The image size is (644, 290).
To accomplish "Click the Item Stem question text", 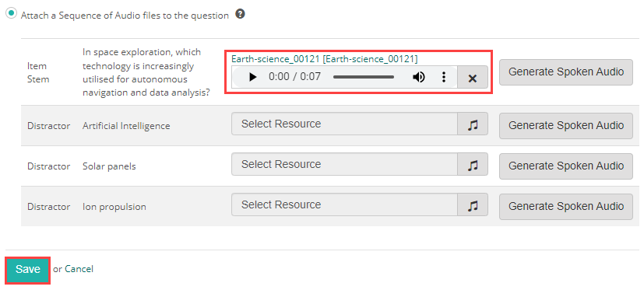I will click(x=146, y=72).
